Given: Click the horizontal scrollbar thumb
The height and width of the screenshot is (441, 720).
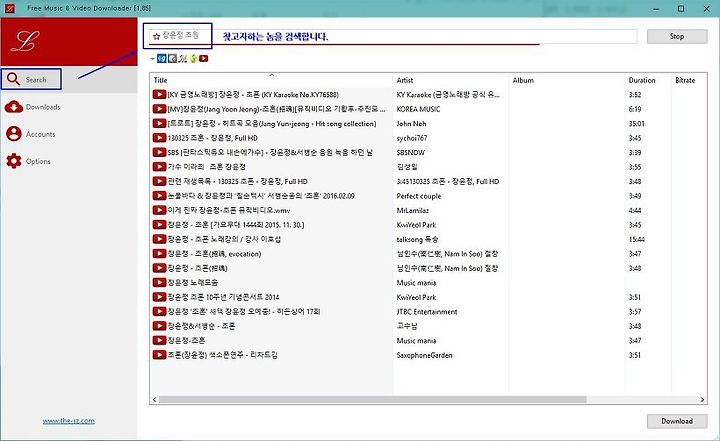Looking at the screenshot, I should pyautogui.click(x=372, y=399).
